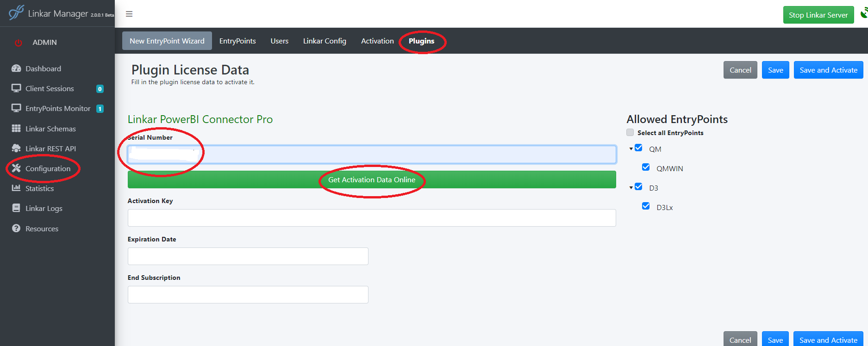The height and width of the screenshot is (346, 868).
Task: Open the Linkar Config tab
Action: 325,41
